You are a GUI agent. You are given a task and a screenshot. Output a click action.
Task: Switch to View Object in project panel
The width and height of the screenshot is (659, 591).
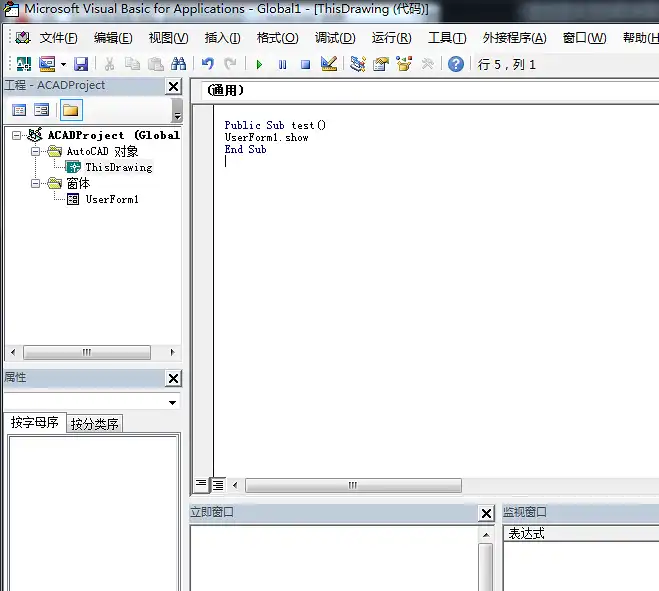coord(42,110)
